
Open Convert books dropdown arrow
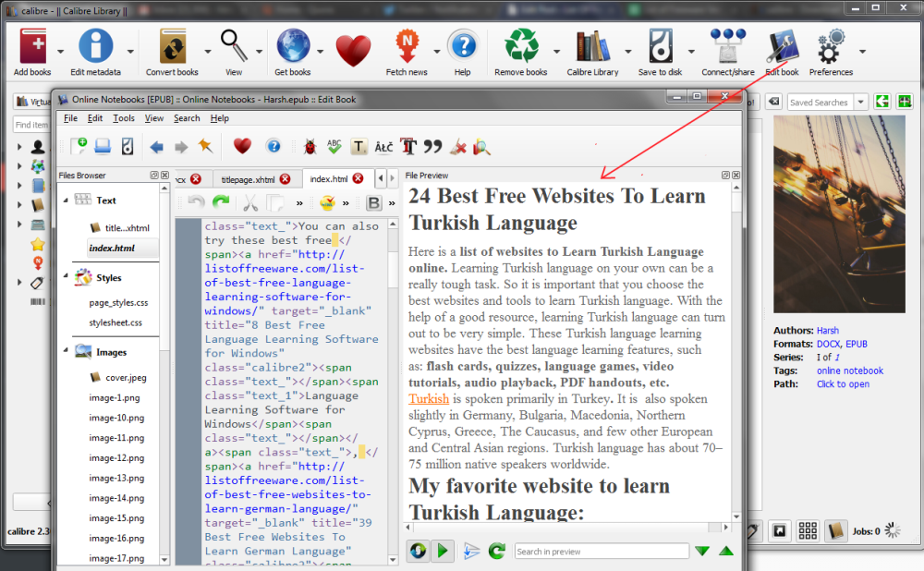coord(207,52)
